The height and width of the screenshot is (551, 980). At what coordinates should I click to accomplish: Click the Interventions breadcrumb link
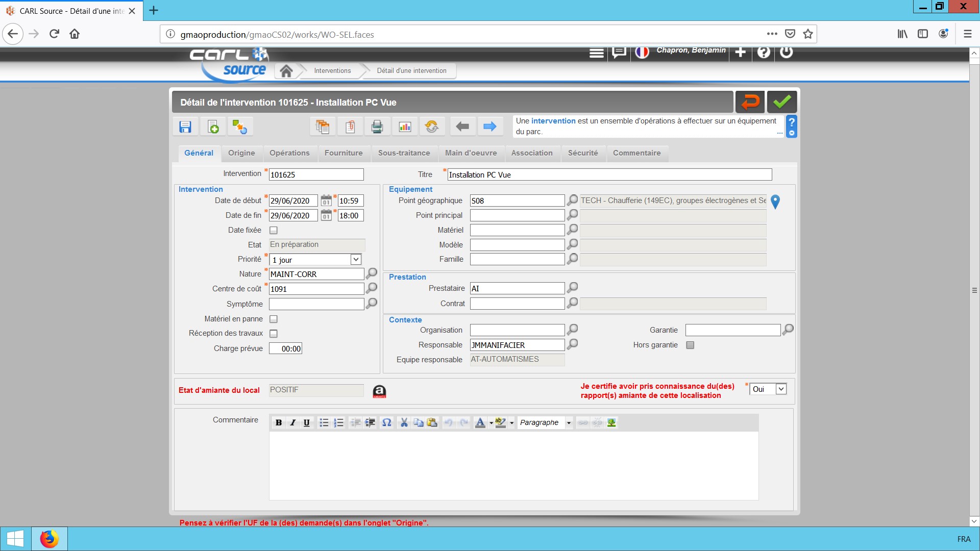(332, 71)
